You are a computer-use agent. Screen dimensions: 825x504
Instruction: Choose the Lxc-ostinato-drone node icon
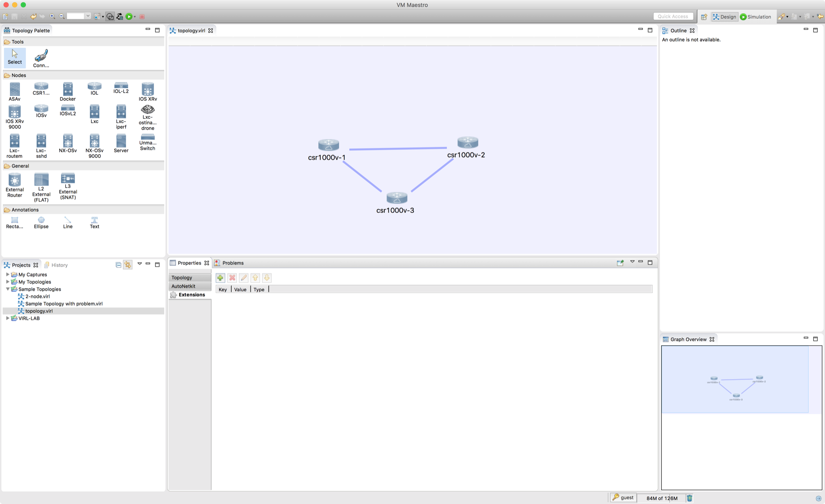pyautogui.click(x=148, y=118)
